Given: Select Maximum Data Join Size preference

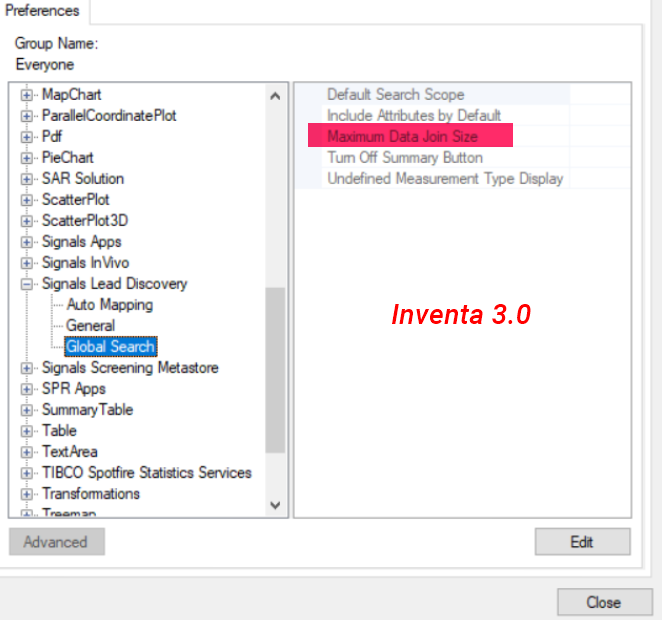Looking at the screenshot, I should [x=402, y=137].
